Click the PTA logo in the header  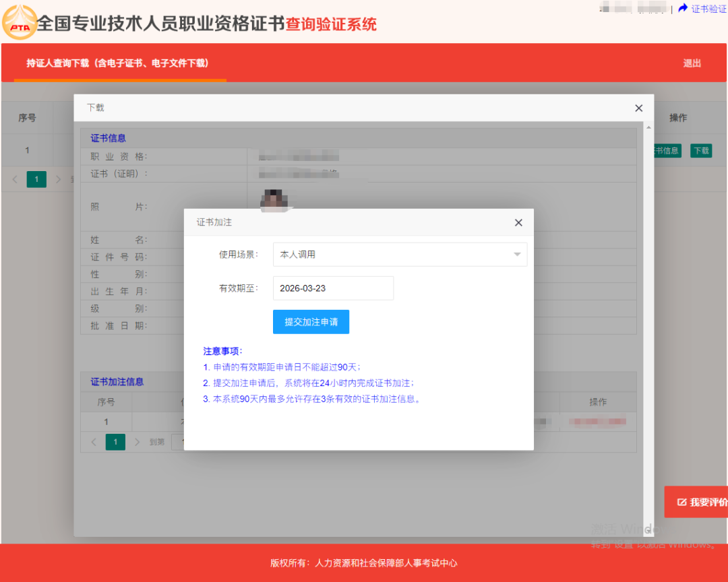coord(20,23)
